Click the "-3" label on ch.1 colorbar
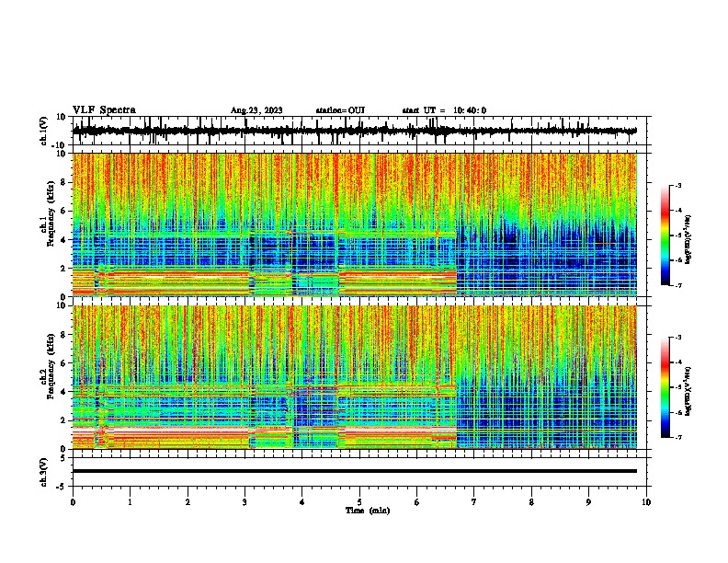 click(677, 185)
